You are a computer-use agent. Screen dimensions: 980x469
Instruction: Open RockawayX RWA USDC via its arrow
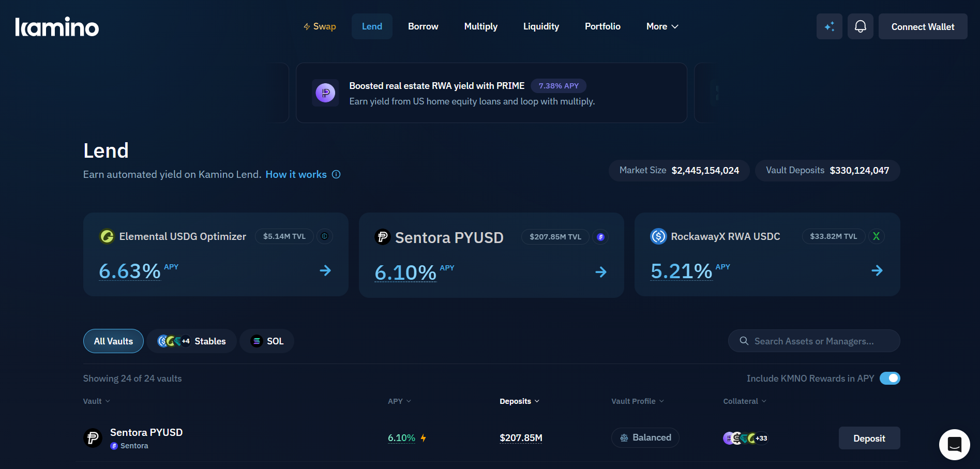pos(877,270)
